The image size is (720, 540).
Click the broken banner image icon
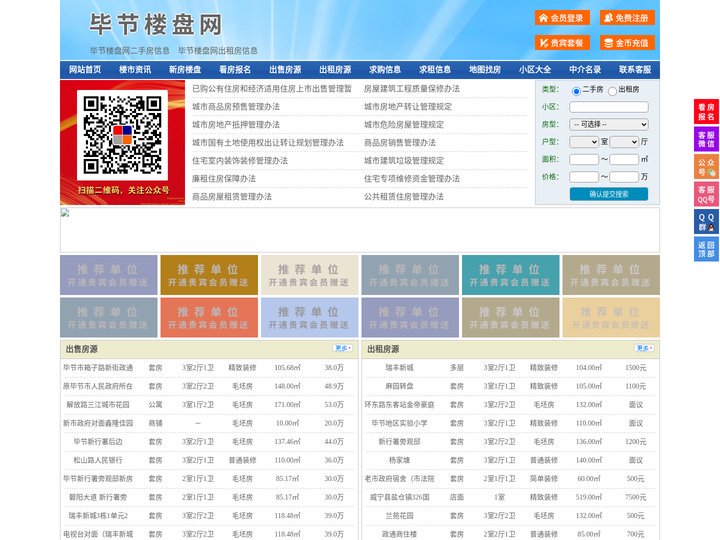click(x=65, y=213)
